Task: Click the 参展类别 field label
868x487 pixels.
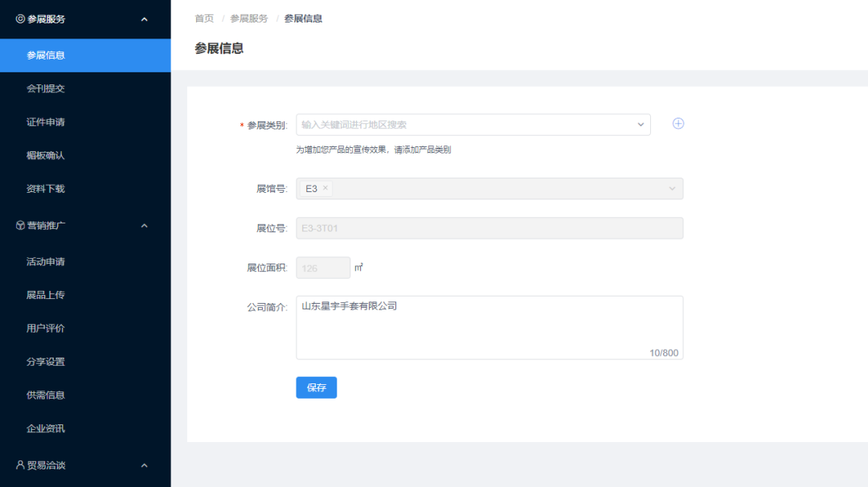Action: (x=267, y=125)
